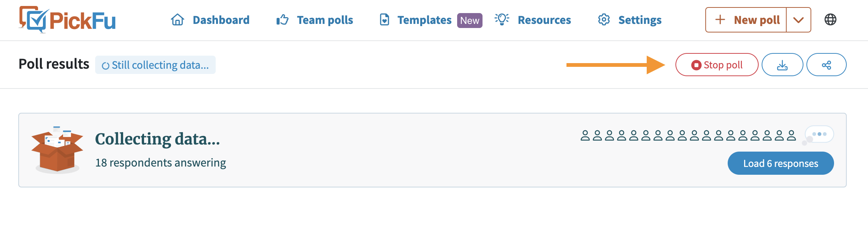Open the Settings menu label

[x=640, y=20]
